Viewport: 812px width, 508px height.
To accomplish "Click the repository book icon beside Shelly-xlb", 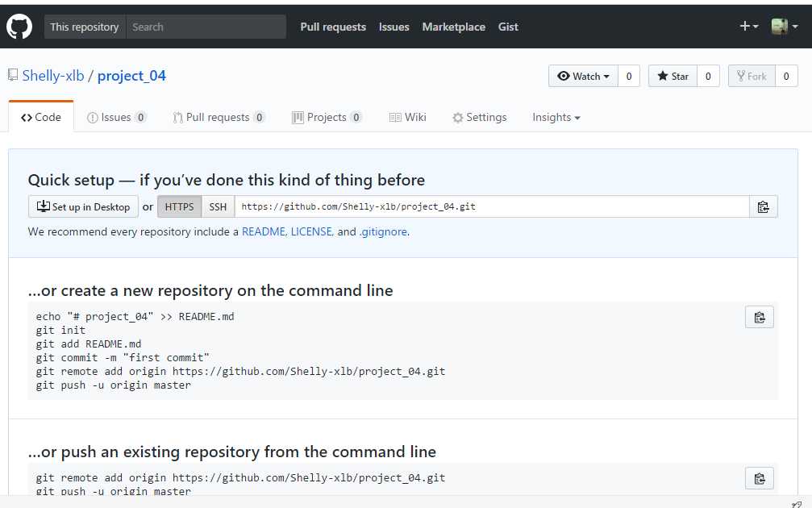I will (x=13, y=75).
